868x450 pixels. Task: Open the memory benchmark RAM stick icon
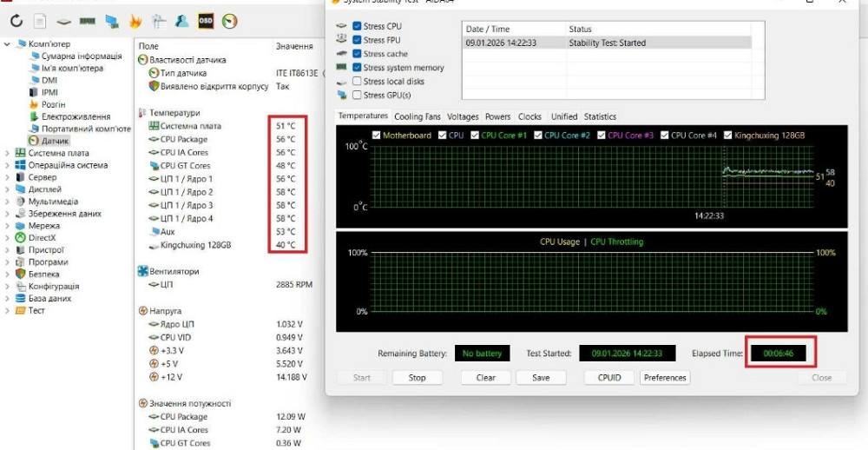point(88,20)
